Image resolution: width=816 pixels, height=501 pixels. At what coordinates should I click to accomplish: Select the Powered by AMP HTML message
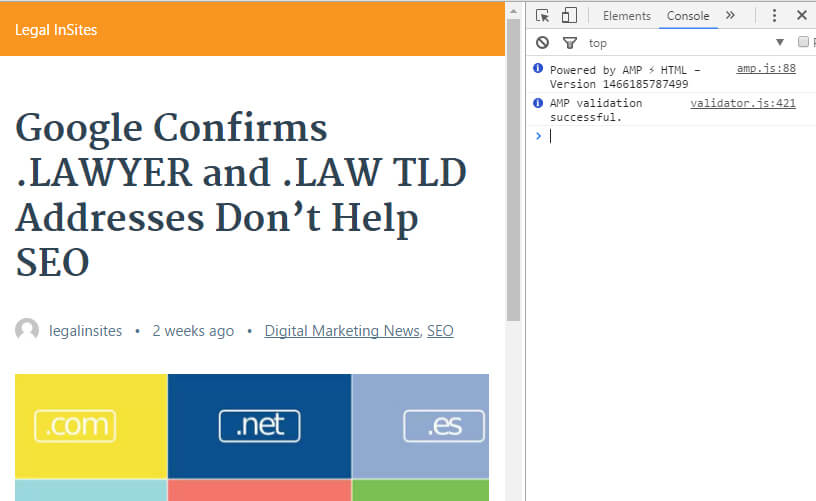624,77
